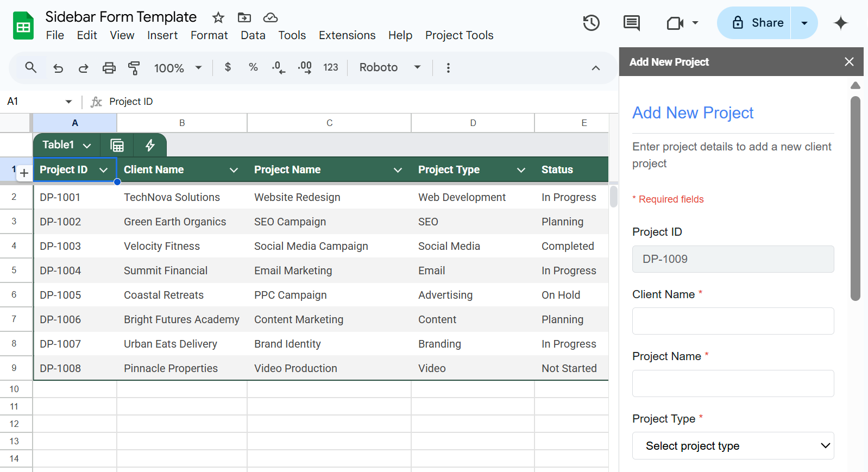The width and height of the screenshot is (868, 472).
Task: Expand the meeting camera dropdown arrow
Action: click(695, 23)
